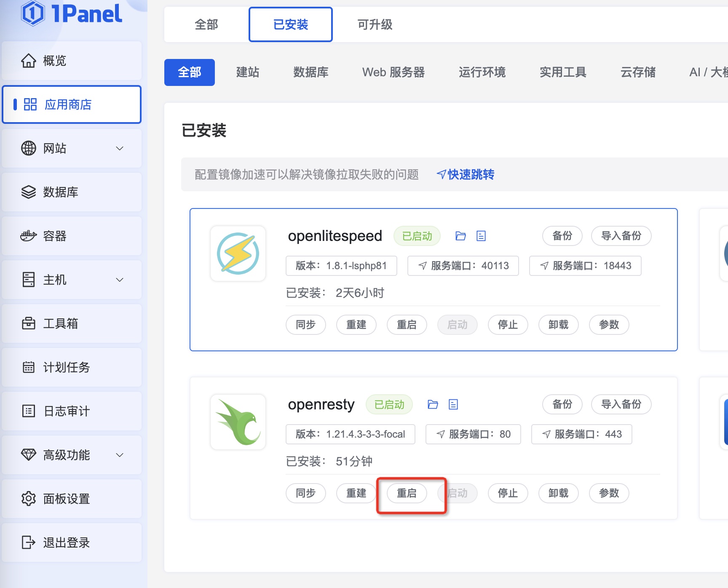Screen dimensions: 728x588
Task: Open openresty's folder icon
Action: (433, 404)
